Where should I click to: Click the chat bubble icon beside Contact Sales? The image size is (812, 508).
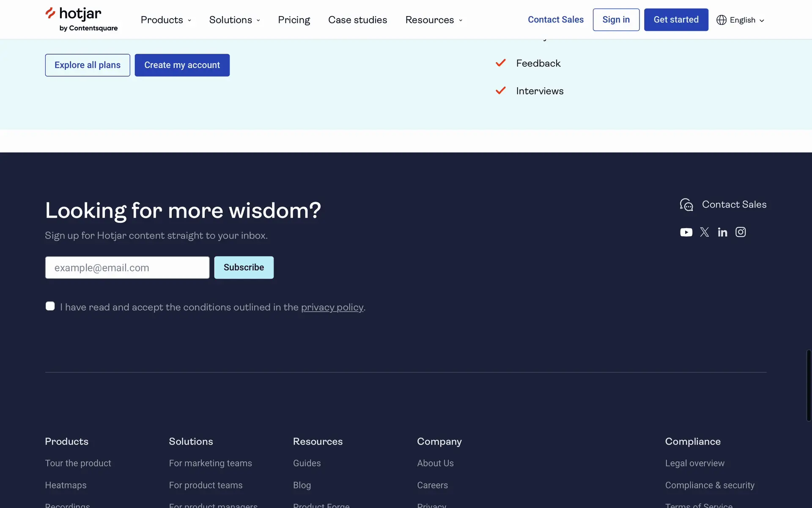686,205
